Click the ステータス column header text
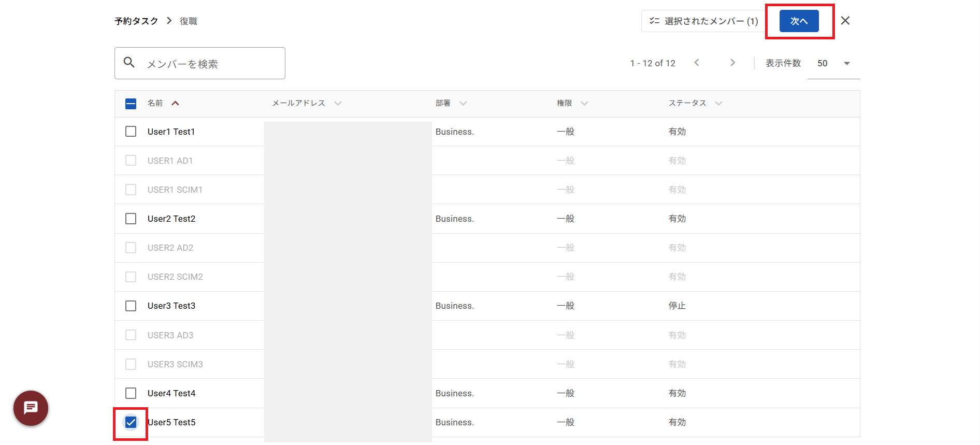This screenshot has height=445, width=980. pyautogui.click(x=687, y=103)
